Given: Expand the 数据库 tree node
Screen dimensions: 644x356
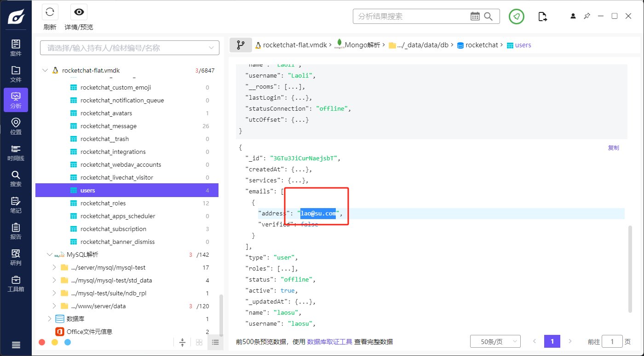Looking at the screenshot, I should click(50, 319).
